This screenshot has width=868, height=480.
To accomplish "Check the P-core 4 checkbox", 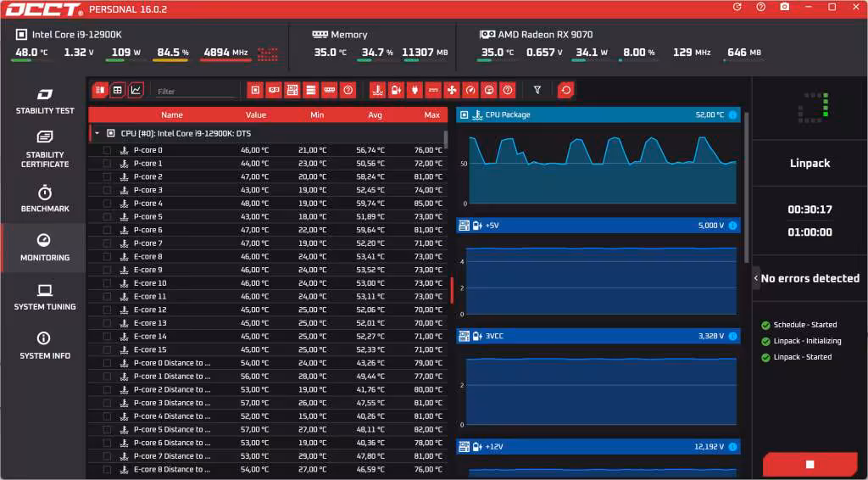I will click(107, 204).
